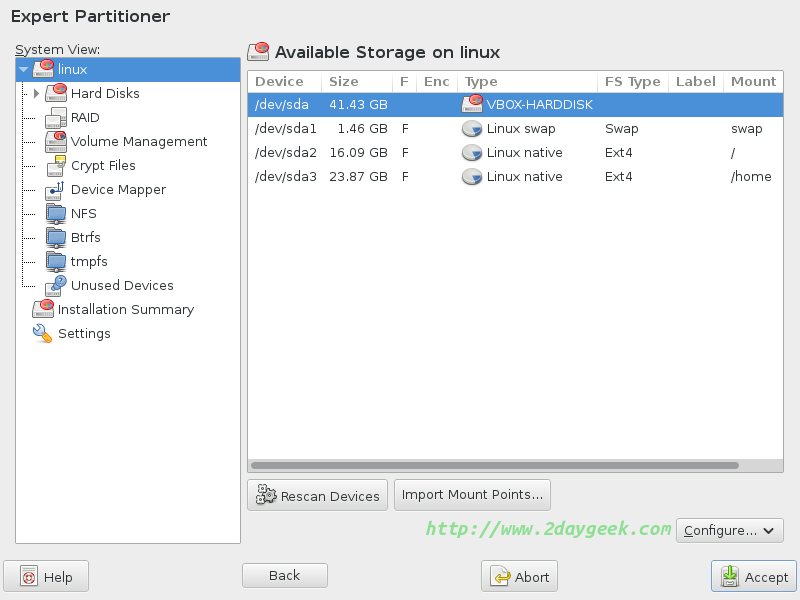This screenshot has height=600, width=800.
Task: Click the Unused Devices icon
Action: tap(56, 286)
